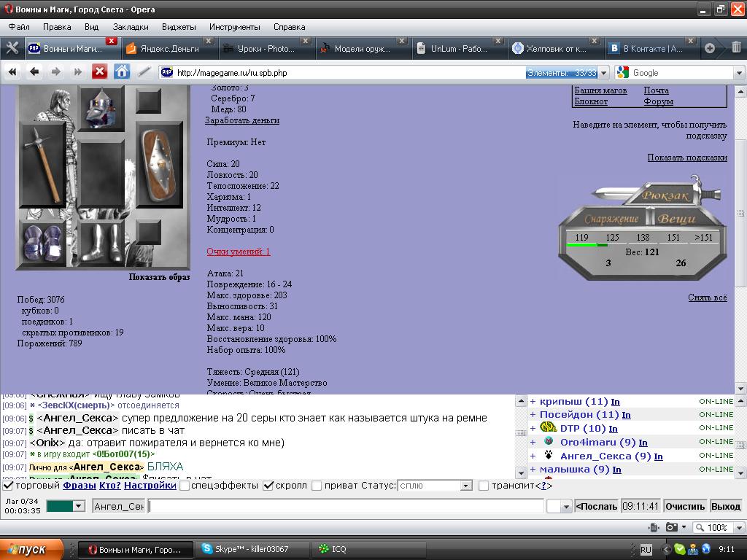The image size is (747, 560).
Task: Click the Очистить button
Action: click(x=684, y=506)
